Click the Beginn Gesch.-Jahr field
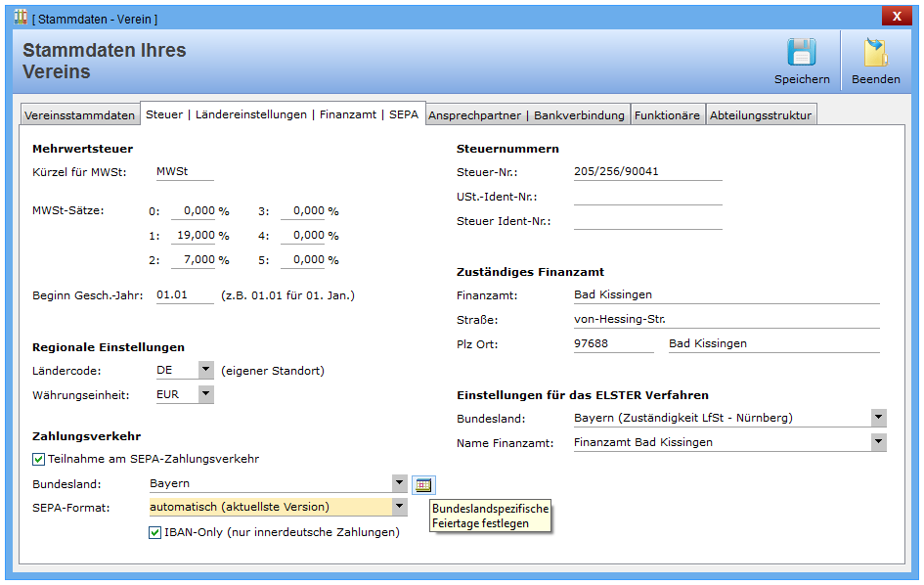This screenshot has height=585, width=924. pyautogui.click(x=184, y=295)
